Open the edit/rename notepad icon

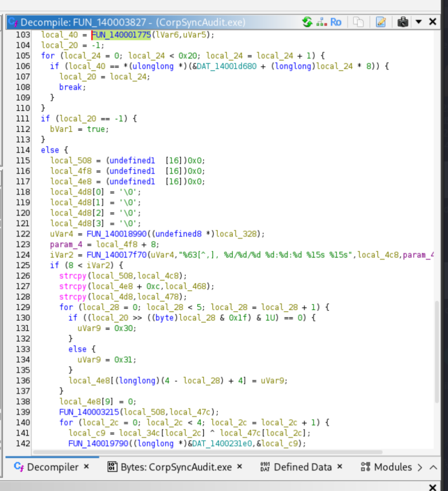click(x=381, y=22)
